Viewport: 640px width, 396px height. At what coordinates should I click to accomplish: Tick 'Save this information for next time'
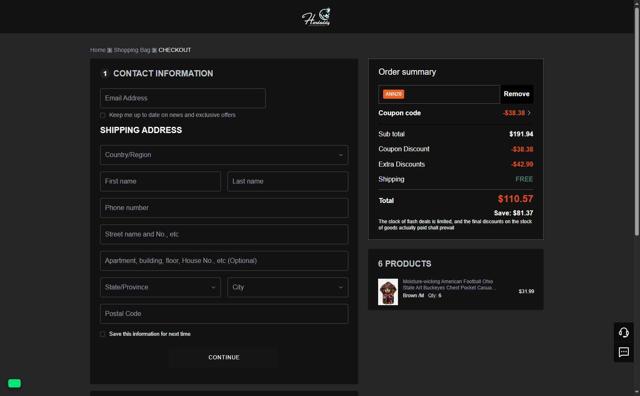(102, 334)
